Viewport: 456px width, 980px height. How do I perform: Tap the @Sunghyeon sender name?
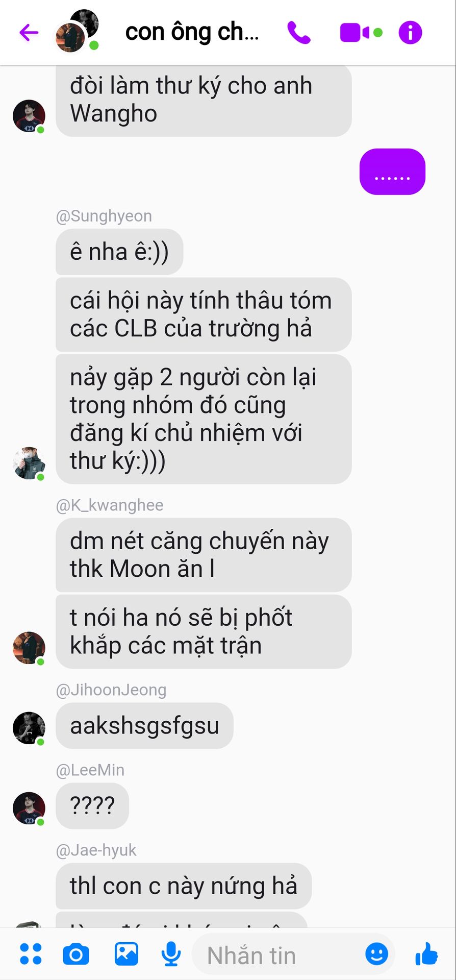coord(104,216)
